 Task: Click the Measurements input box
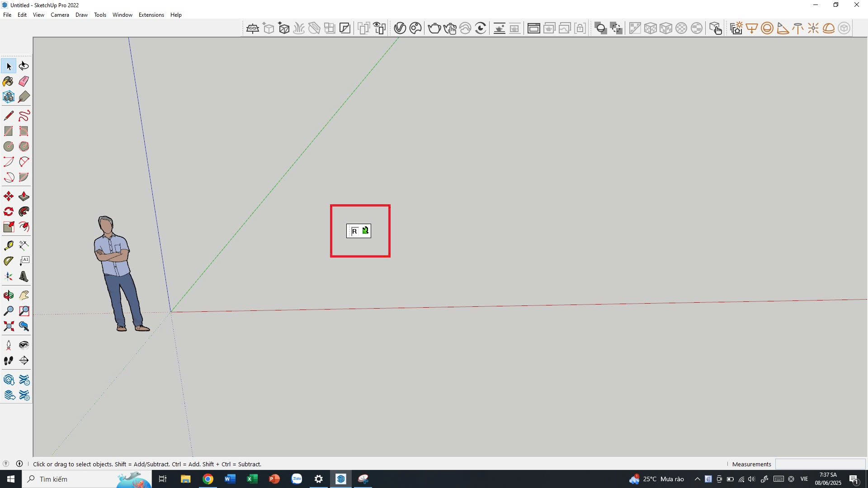coord(820,464)
